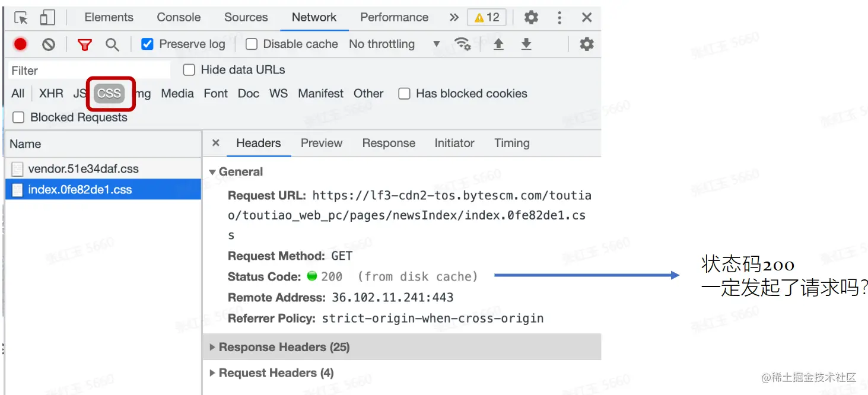868x395 pixels.
Task: Click the Filter text input
Action: click(89, 71)
